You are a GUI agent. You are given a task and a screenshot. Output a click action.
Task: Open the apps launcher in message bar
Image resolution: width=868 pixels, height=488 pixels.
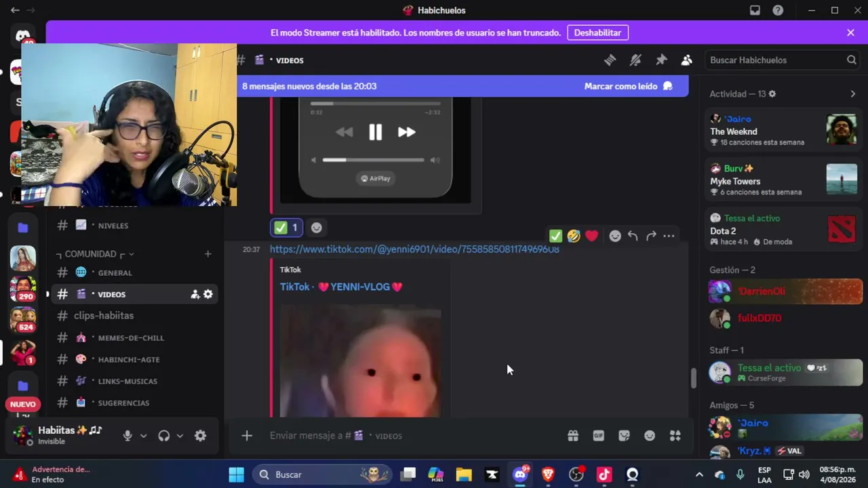pyautogui.click(x=675, y=436)
